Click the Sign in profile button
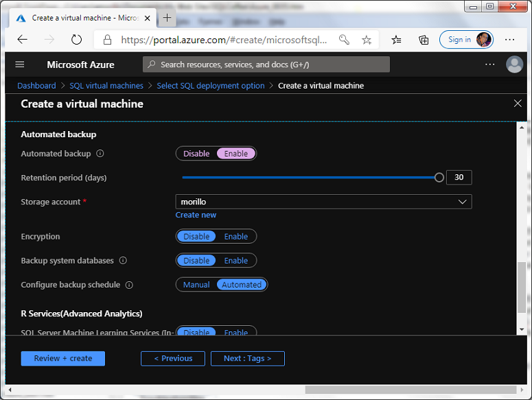 [466, 40]
